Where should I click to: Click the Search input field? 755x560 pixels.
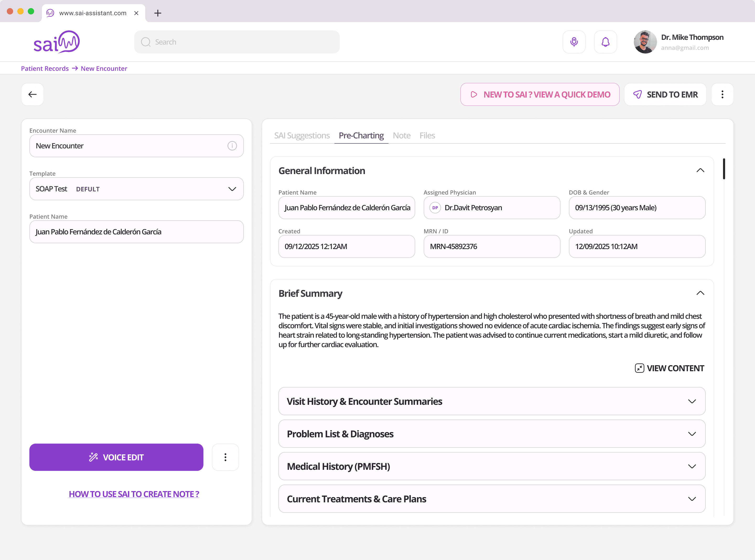[237, 42]
